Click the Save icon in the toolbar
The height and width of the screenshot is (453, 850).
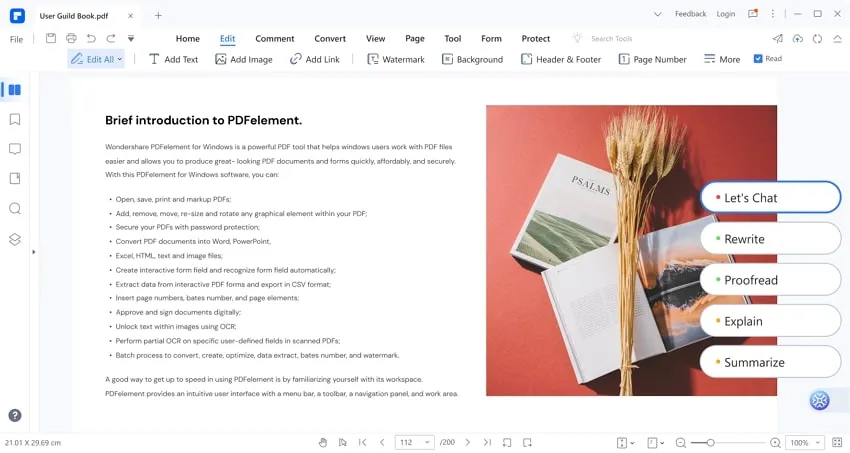coord(51,38)
